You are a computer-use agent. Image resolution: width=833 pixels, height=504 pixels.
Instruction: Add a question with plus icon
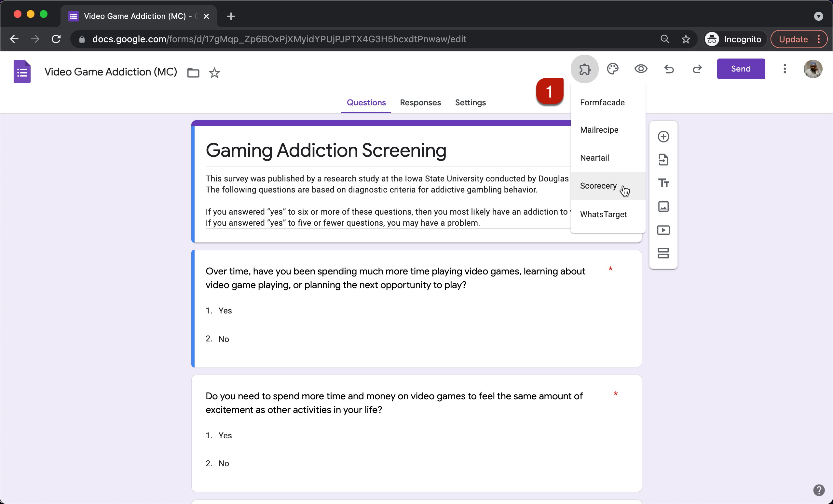[663, 137]
